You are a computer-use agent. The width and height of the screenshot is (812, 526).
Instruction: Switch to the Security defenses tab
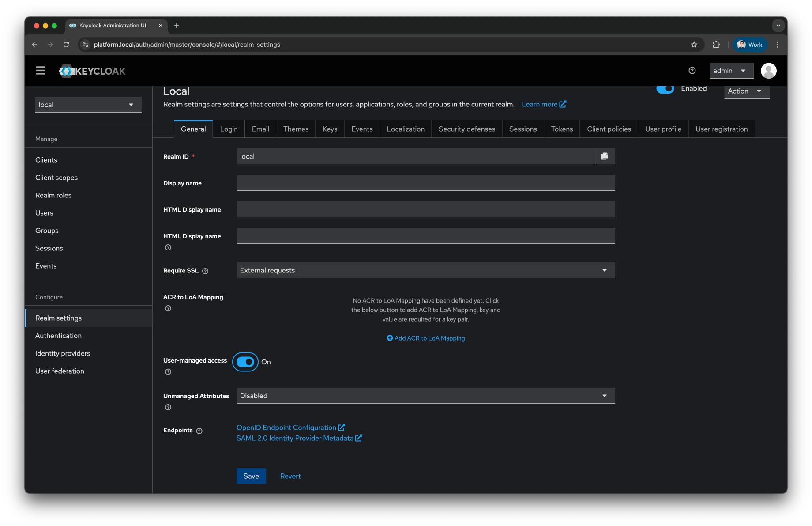466,129
